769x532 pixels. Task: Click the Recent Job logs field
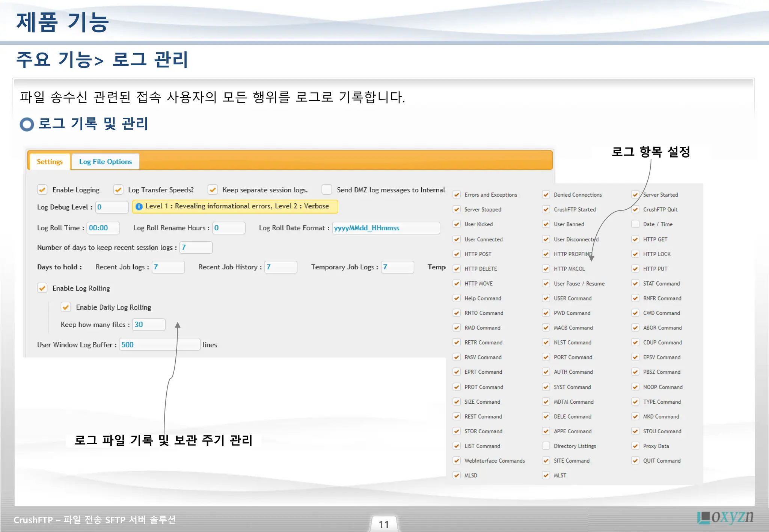(x=168, y=267)
